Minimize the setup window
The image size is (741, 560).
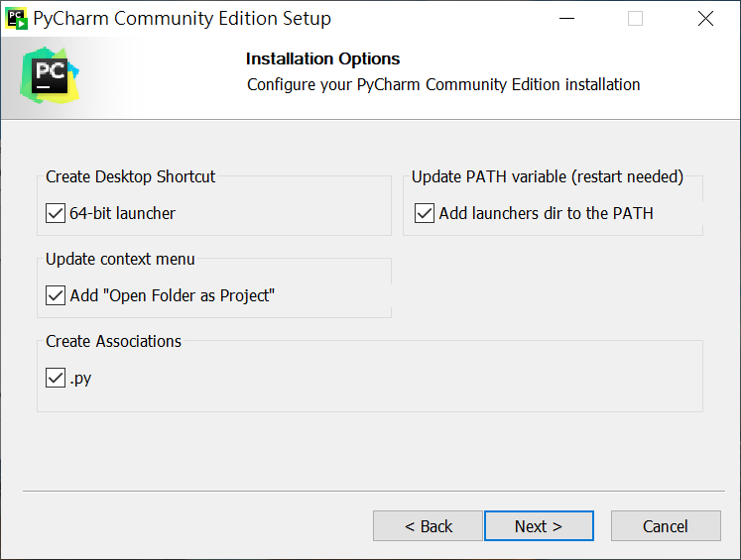tap(566, 19)
